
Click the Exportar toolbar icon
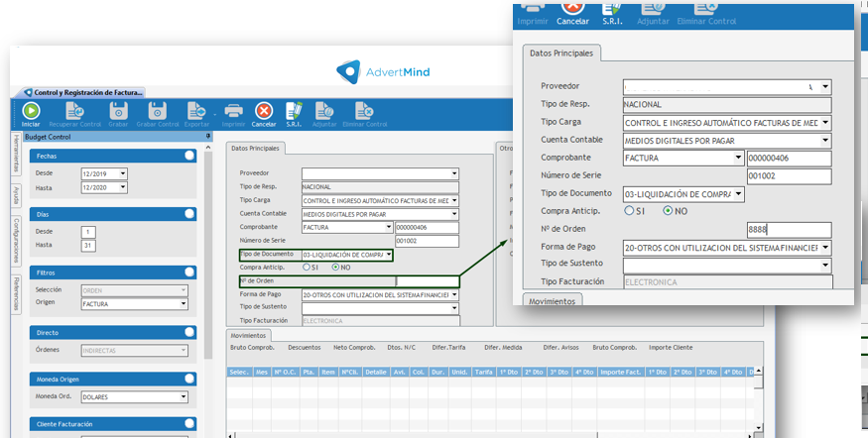click(196, 112)
